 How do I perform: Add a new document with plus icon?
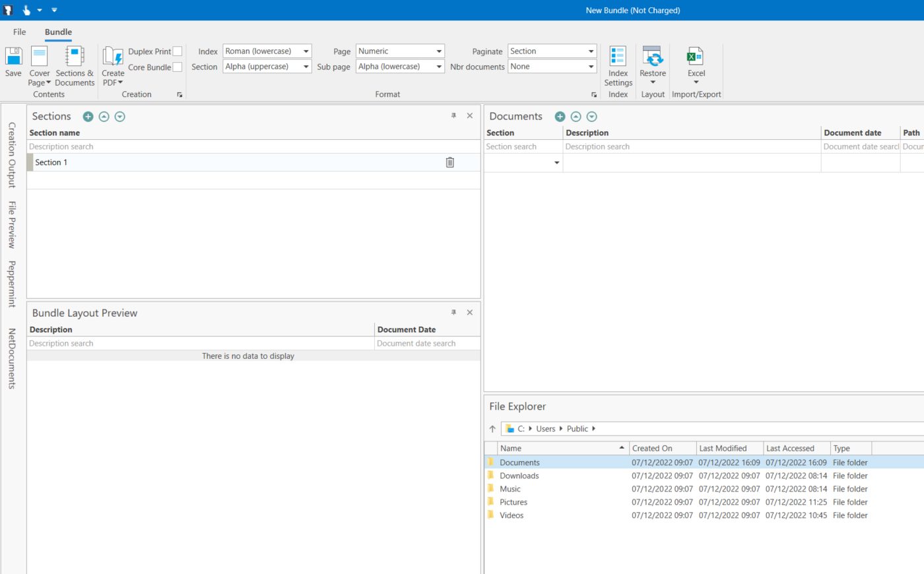click(x=560, y=117)
